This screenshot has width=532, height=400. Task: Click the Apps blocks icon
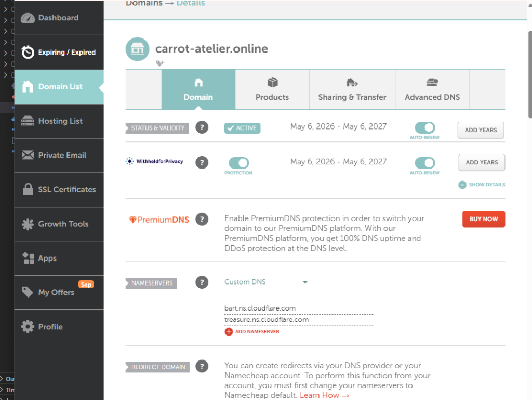(28, 258)
